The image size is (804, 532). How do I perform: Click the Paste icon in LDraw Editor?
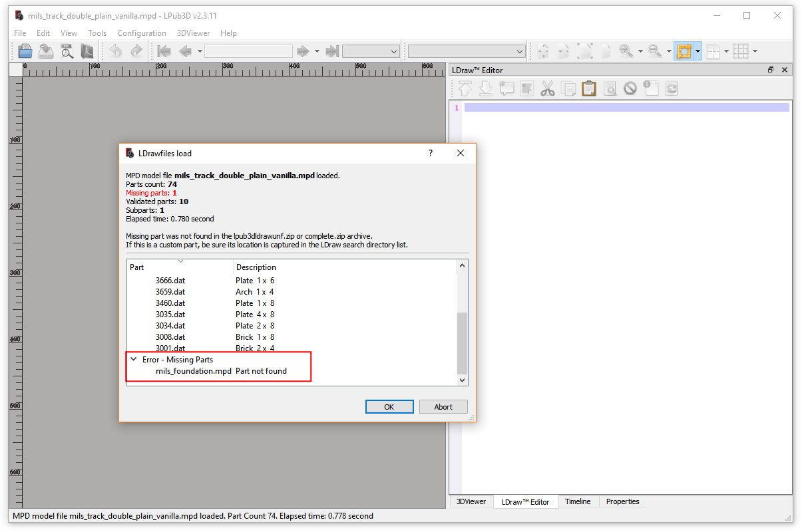(x=588, y=88)
